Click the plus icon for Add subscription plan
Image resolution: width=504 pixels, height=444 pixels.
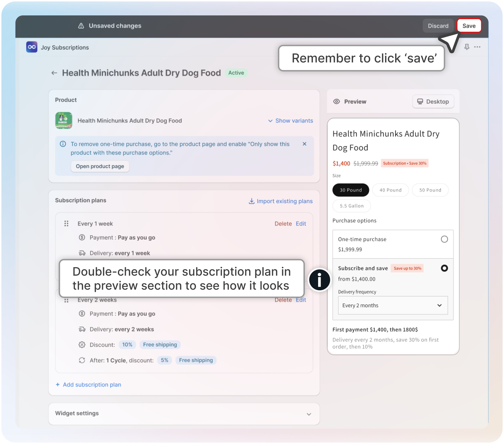tap(58, 385)
